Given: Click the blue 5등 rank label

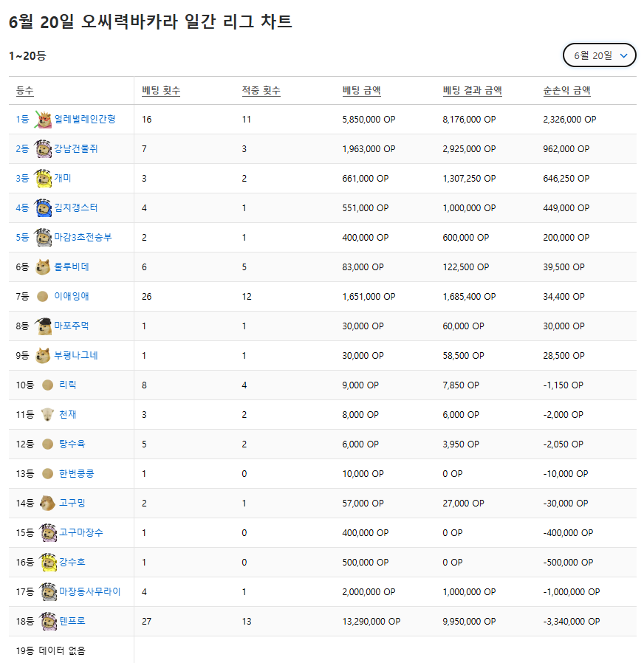Looking at the screenshot, I should point(22,237).
